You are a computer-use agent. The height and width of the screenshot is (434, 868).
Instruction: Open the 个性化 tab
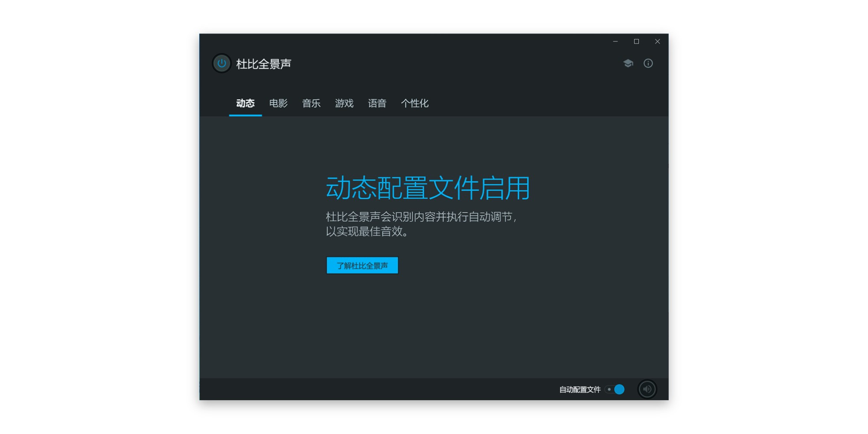point(414,103)
